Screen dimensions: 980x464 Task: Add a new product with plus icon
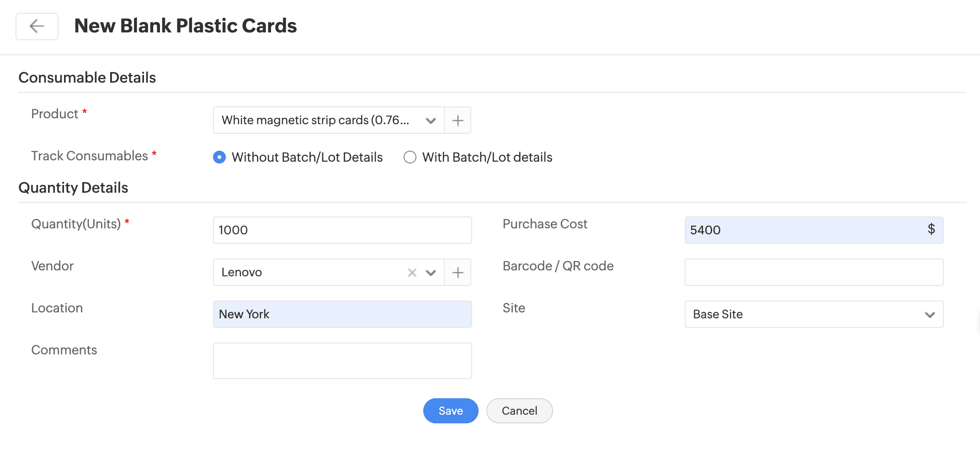458,121
